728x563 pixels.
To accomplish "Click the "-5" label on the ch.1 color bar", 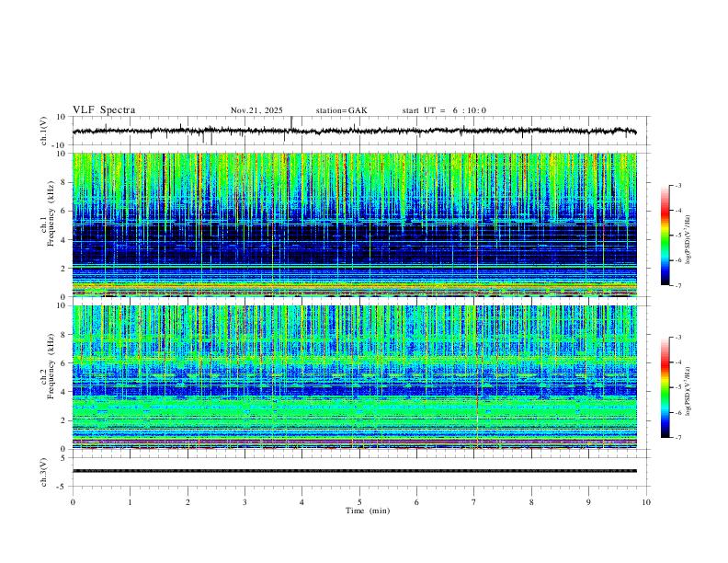I will click(677, 236).
